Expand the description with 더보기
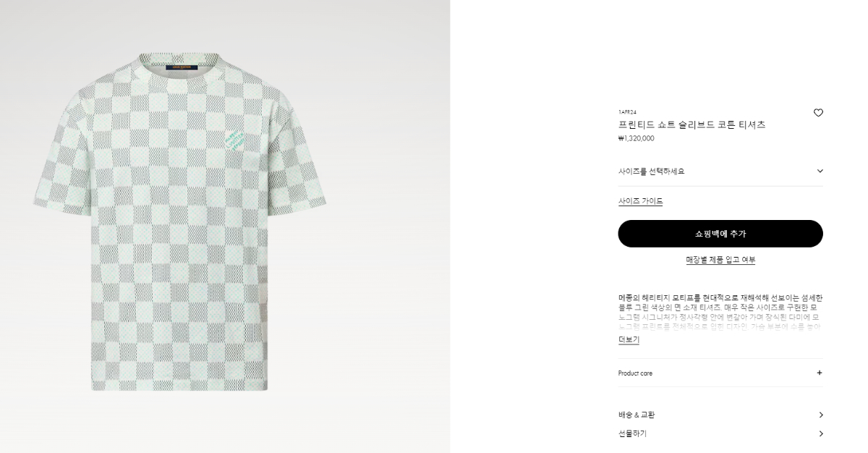The width and height of the screenshot is (868, 453). pyautogui.click(x=629, y=339)
